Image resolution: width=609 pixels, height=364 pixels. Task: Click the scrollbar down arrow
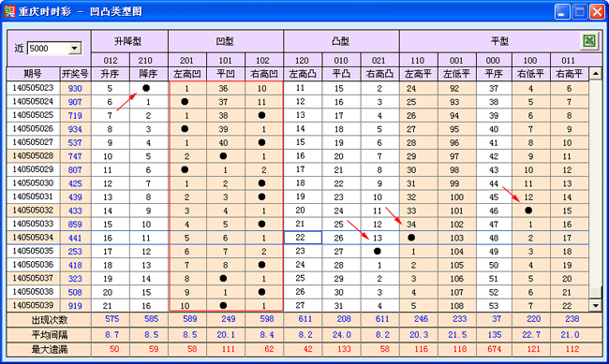pos(595,305)
